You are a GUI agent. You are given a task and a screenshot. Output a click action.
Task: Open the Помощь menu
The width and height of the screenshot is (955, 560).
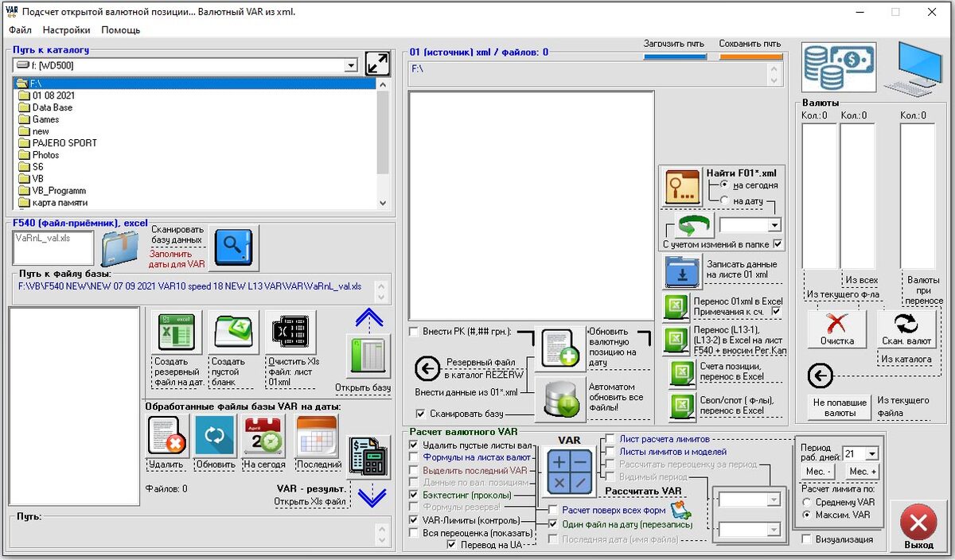click(x=121, y=30)
